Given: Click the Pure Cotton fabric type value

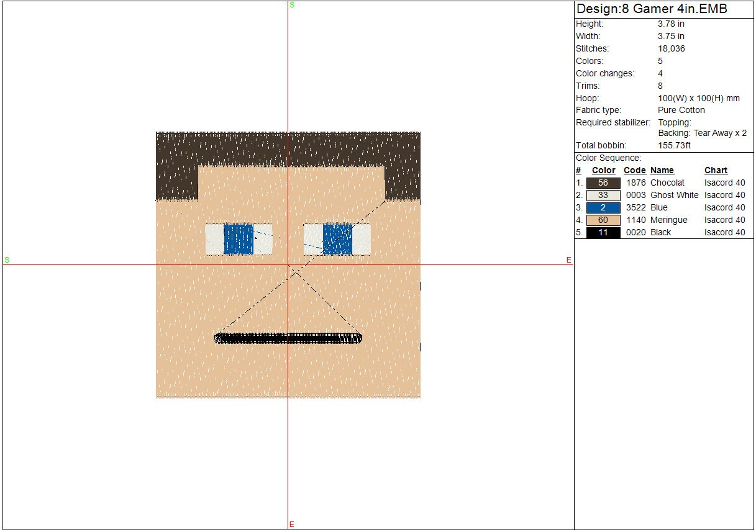Looking at the screenshot, I should [681, 110].
